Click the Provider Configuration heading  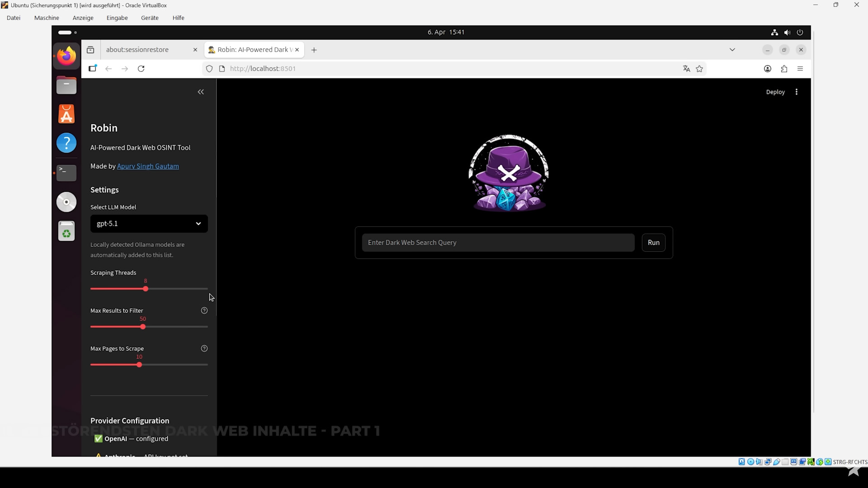click(x=130, y=421)
